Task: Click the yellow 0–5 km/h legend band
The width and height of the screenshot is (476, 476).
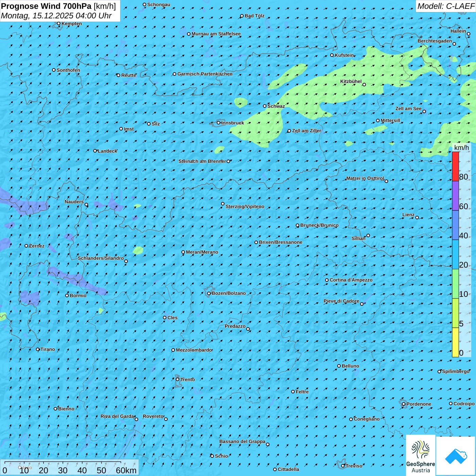Action: 455,342
